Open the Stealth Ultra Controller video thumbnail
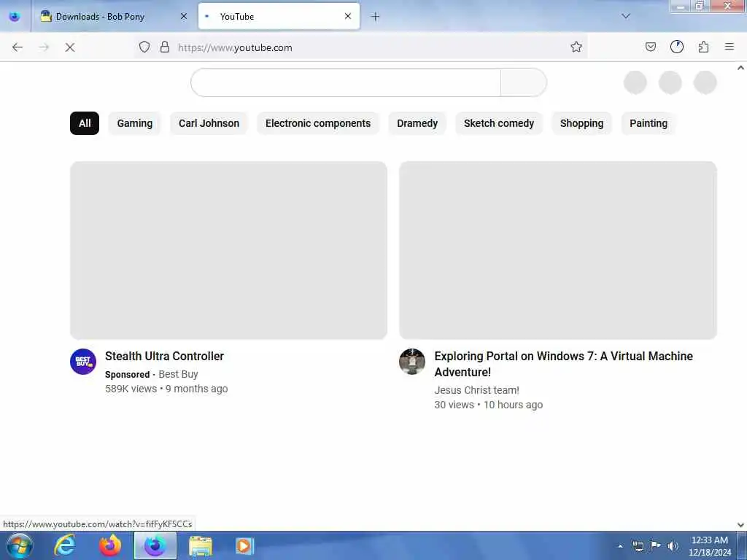Screen dimensions: 747x560 228,251
